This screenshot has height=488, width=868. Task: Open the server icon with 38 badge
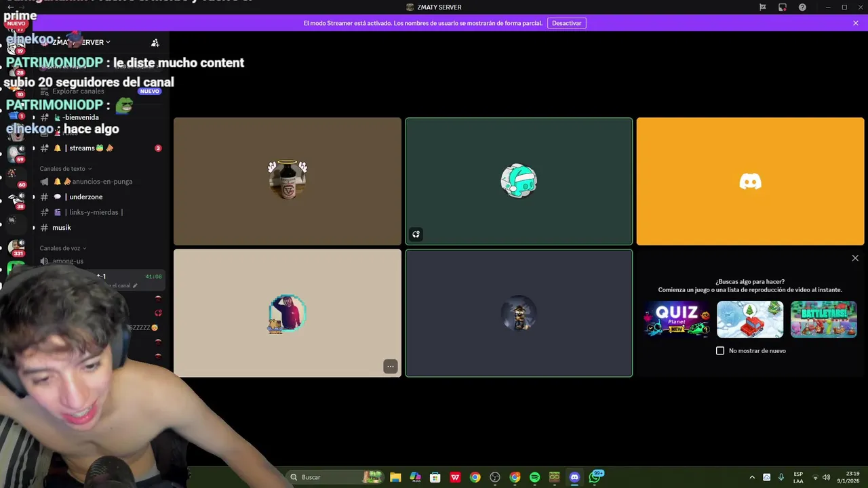pos(16,200)
